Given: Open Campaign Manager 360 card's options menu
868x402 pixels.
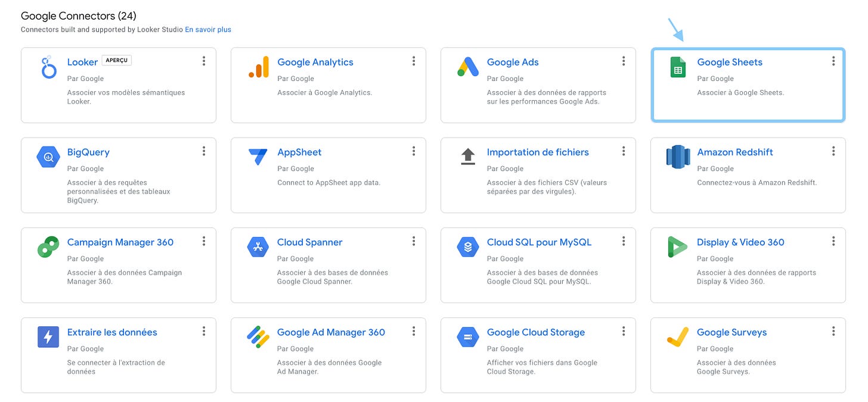Looking at the screenshot, I should click(204, 241).
